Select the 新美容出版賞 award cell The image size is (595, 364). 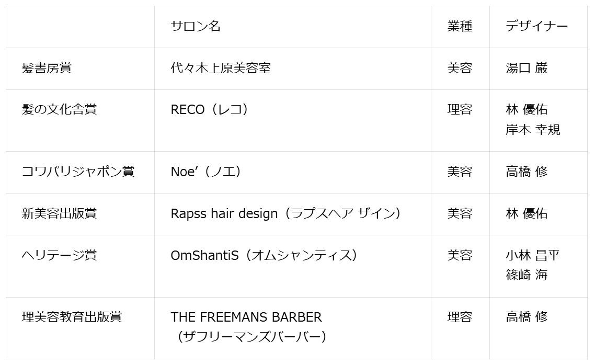[x=59, y=213]
